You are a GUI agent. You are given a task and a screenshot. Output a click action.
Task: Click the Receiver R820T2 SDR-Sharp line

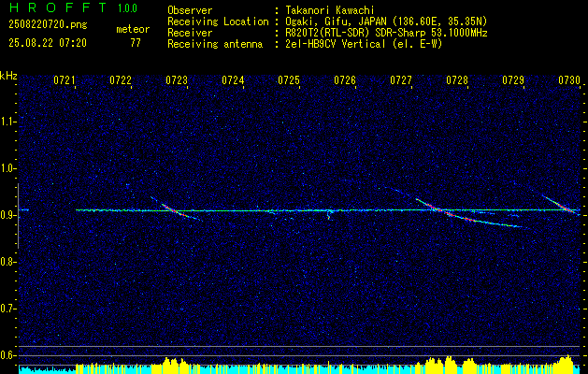point(386,33)
